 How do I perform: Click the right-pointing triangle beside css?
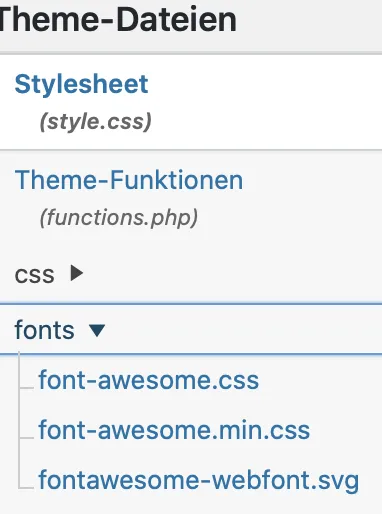[77, 273]
